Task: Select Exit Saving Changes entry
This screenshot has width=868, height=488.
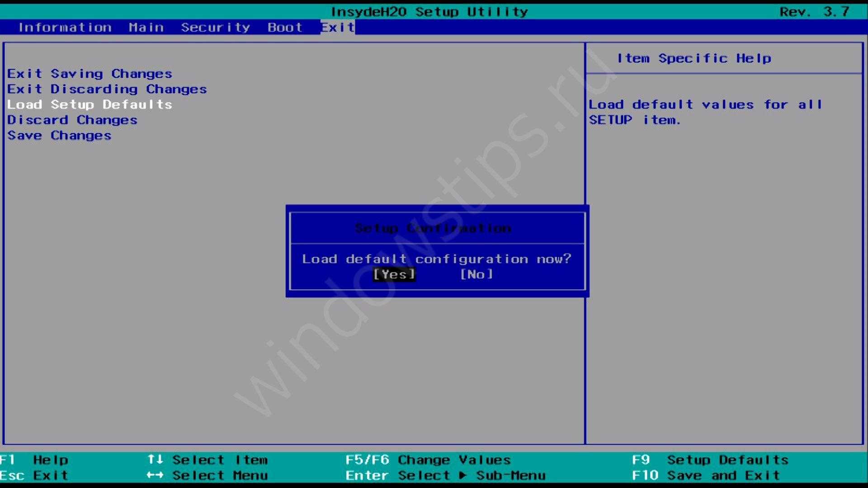Action: tap(90, 74)
